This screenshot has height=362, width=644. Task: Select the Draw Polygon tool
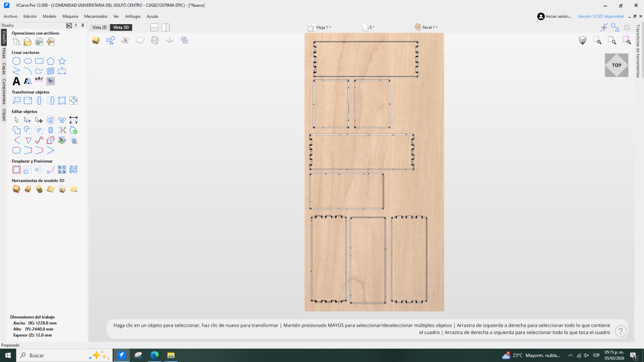click(50, 61)
